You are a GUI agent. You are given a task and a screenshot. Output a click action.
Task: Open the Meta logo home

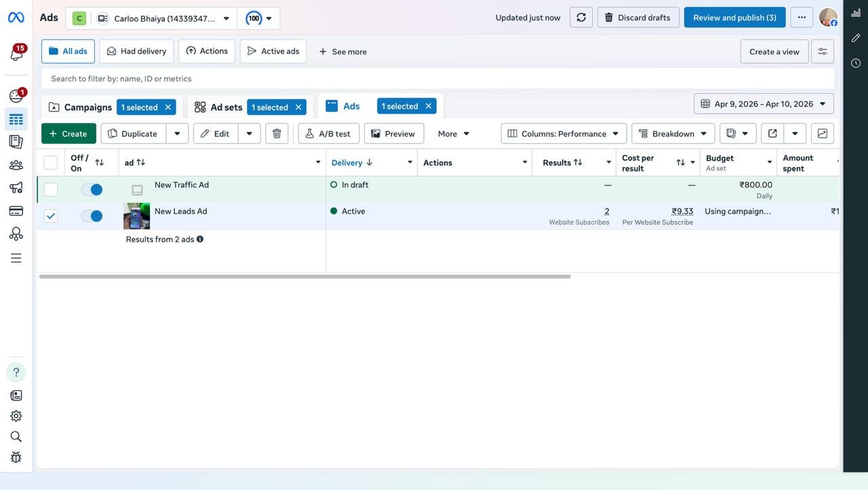(16, 18)
